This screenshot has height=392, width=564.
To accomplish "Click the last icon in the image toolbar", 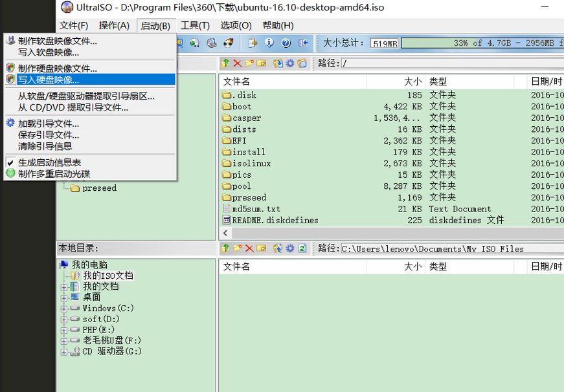I will pyautogui.click(x=302, y=63).
